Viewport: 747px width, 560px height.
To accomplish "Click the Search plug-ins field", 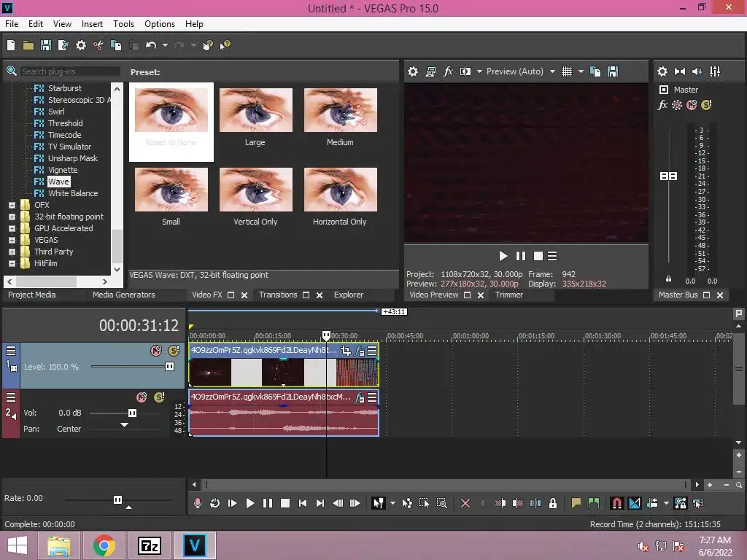I will 69,71.
